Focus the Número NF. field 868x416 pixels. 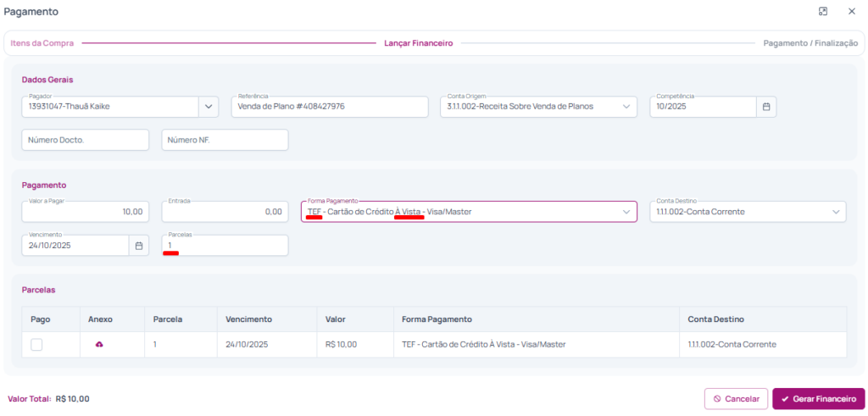[225, 140]
